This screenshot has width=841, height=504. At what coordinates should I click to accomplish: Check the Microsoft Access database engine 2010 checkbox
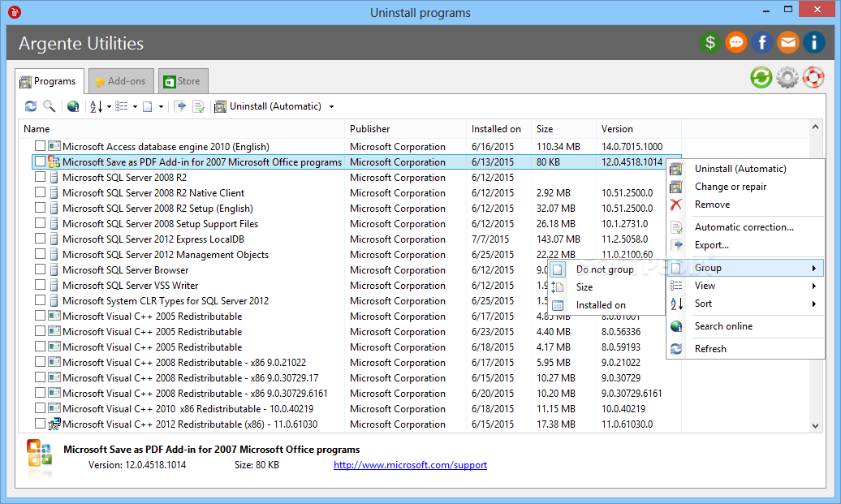point(41,146)
